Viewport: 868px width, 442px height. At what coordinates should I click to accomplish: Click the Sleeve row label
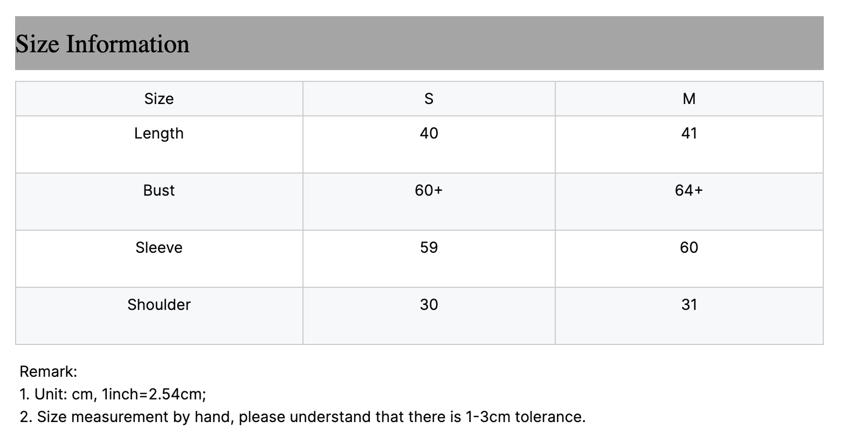coord(159,247)
